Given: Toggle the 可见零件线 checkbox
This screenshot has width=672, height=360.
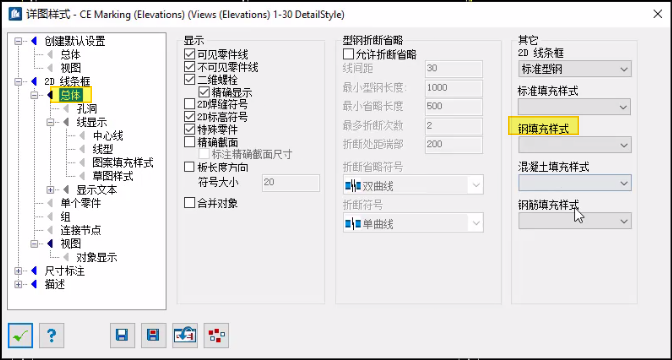Looking at the screenshot, I should tap(189, 54).
